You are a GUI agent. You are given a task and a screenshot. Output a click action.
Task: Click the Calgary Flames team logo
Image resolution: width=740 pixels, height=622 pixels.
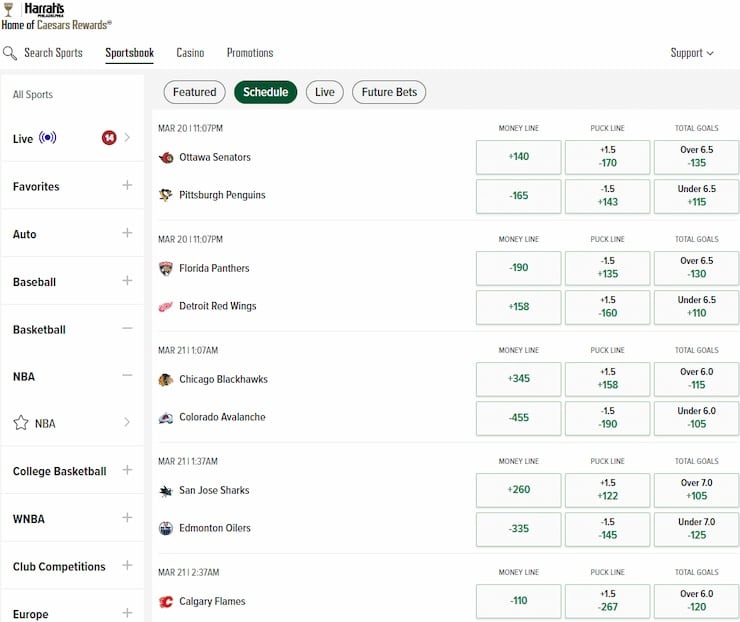pyautogui.click(x=166, y=602)
